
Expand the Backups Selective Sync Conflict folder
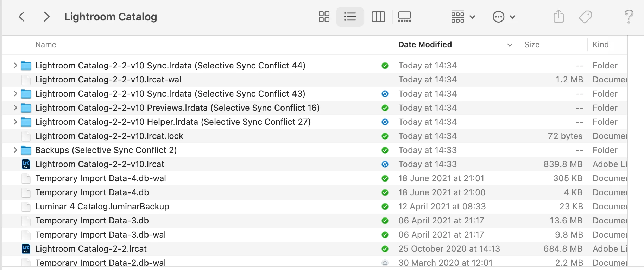(x=15, y=150)
